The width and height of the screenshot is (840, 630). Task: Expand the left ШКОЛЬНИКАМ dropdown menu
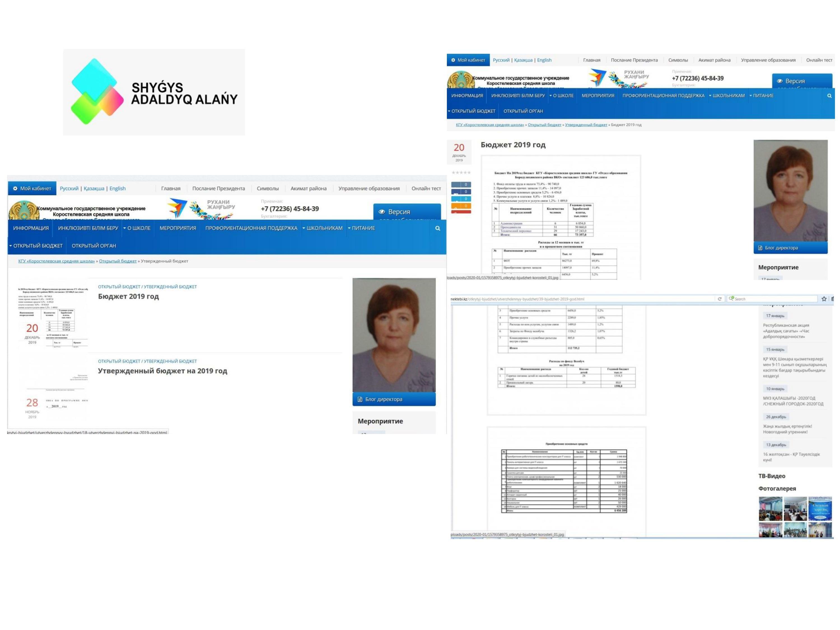[322, 228]
